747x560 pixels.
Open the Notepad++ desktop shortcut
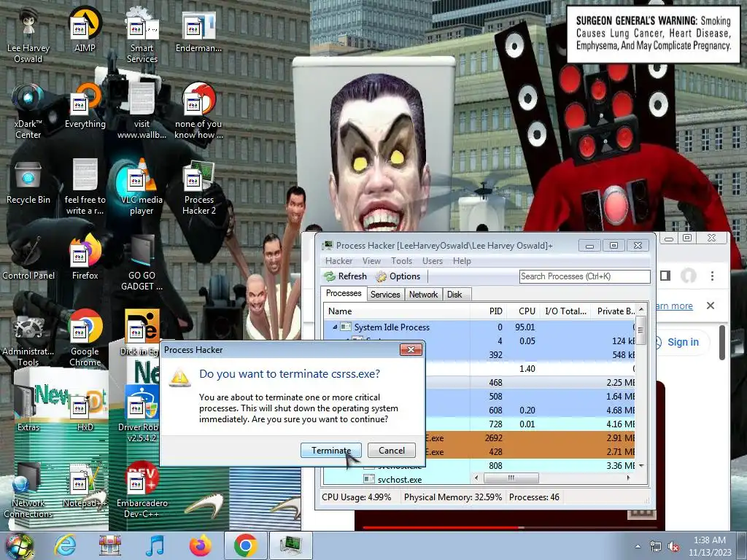click(85, 485)
